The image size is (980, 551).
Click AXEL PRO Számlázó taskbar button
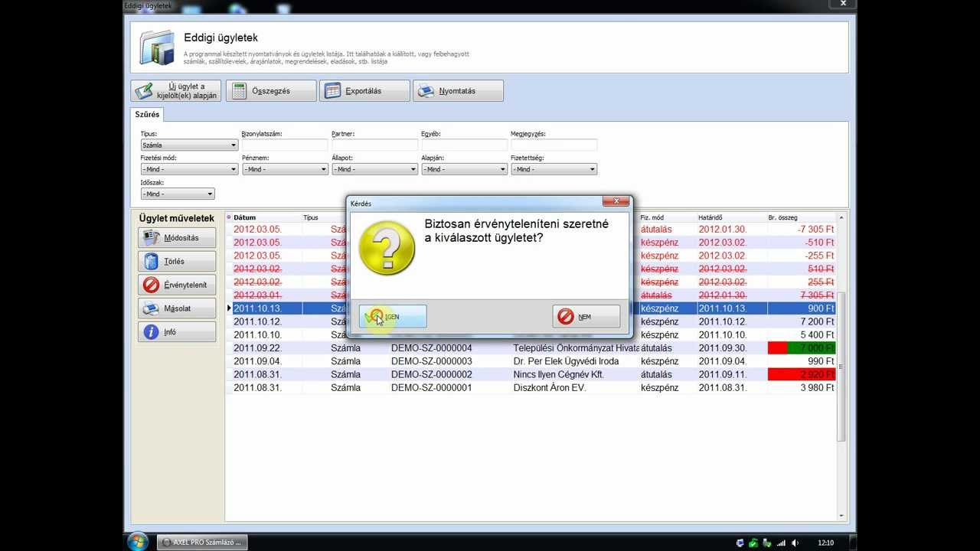pyautogui.click(x=202, y=543)
